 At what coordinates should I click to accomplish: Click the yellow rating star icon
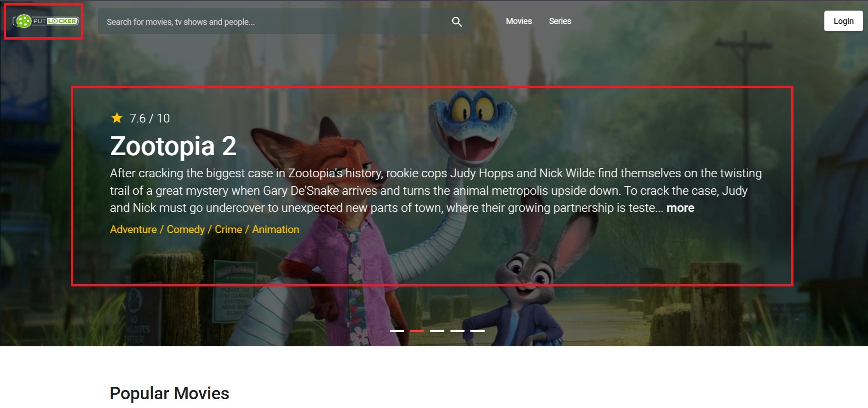(x=117, y=118)
